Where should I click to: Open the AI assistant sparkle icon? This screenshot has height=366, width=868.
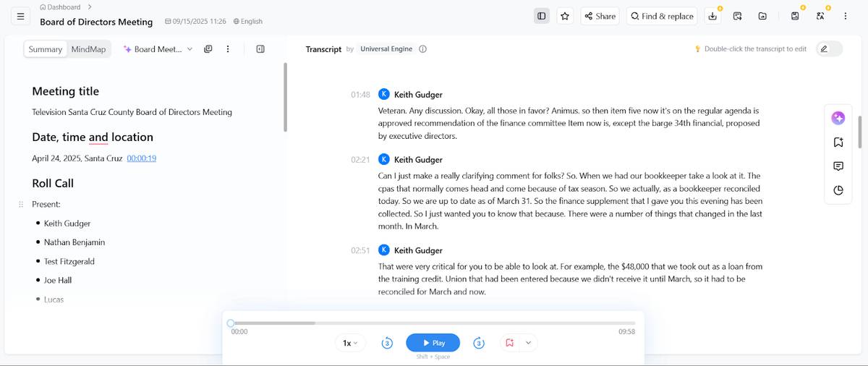point(838,118)
